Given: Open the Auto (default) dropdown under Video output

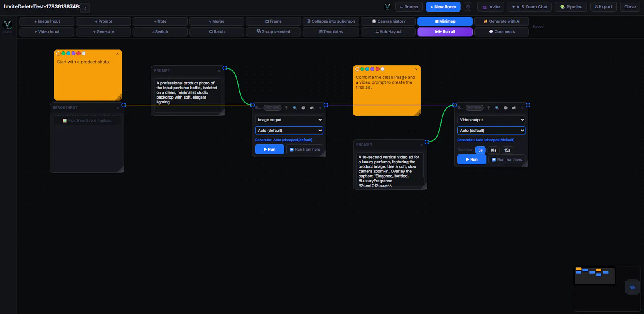Looking at the screenshot, I should [x=491, y=131].
